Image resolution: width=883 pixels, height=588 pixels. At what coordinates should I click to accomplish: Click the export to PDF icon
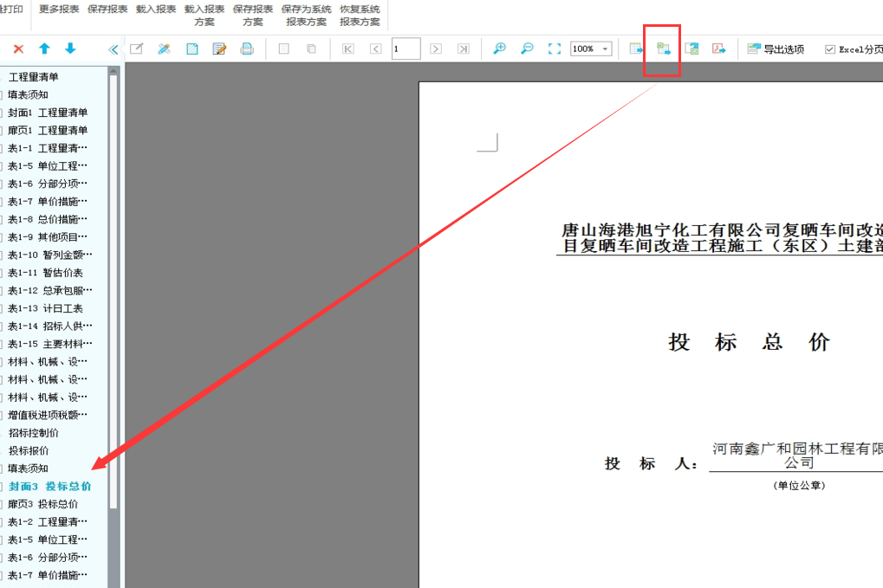pos(719,49)
